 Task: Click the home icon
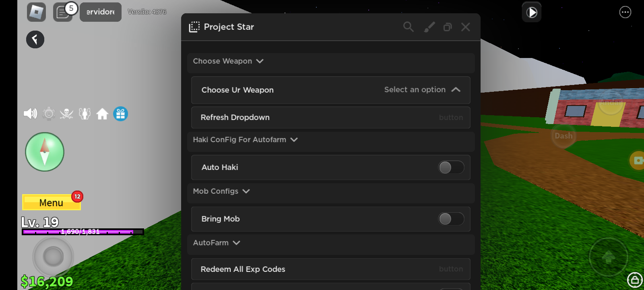click(x=102, y=114)
